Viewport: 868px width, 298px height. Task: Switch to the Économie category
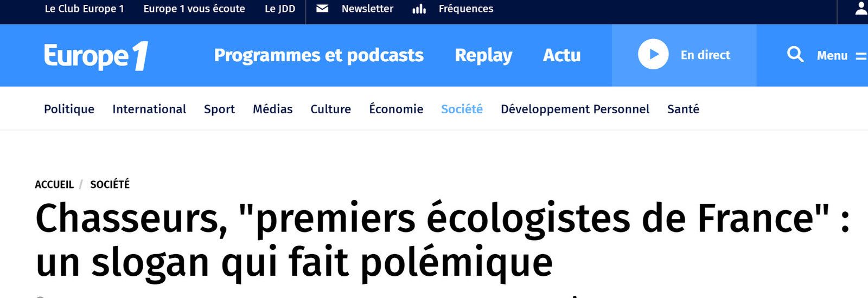point(396,109)
